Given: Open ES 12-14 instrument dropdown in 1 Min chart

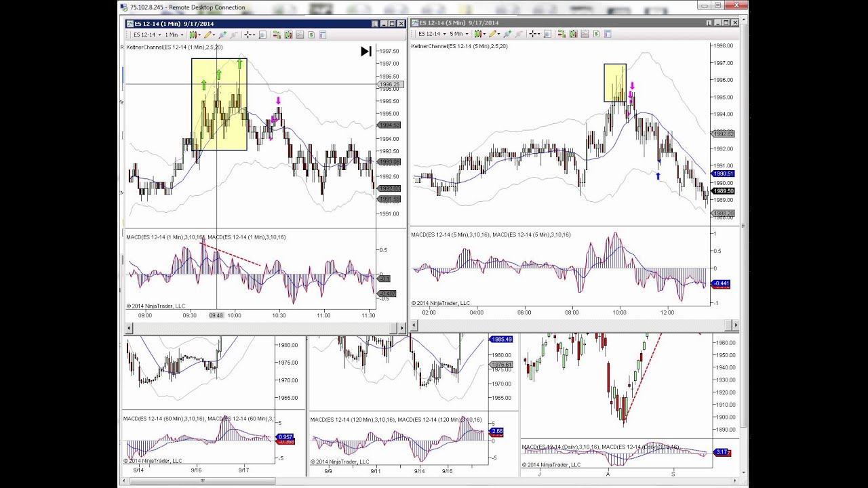Looking at the screenshot, I should point(148,35).
